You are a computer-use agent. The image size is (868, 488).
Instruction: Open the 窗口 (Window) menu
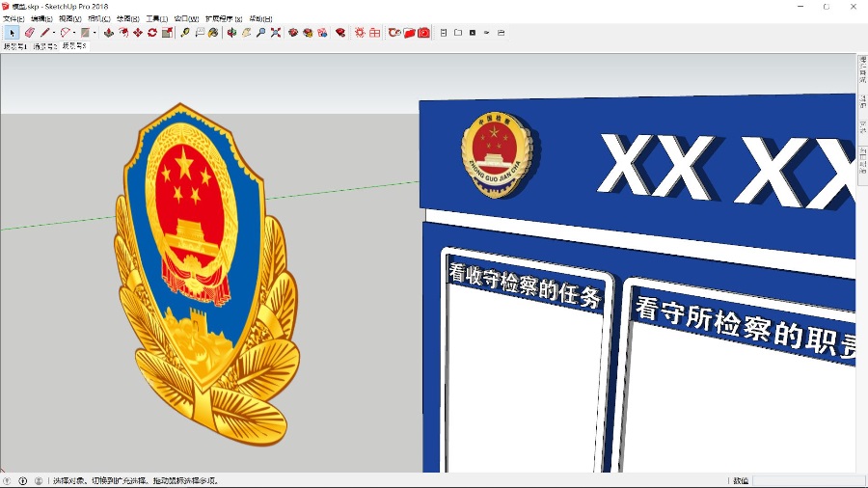(x=186, y=19)
